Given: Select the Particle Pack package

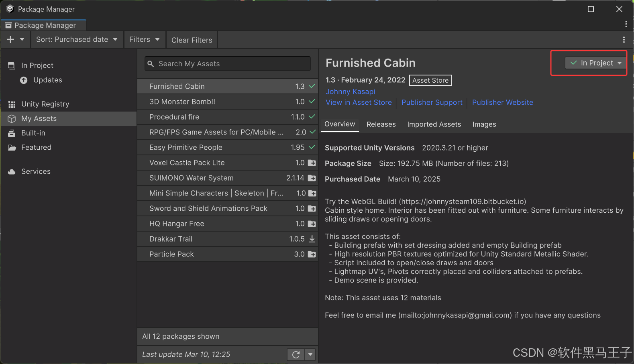Looking at the screenshot, I should click(x=228, y=254).
